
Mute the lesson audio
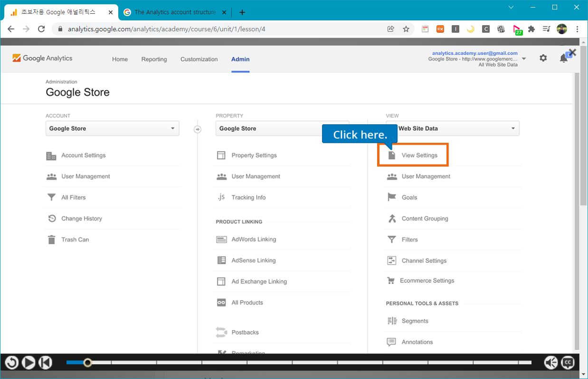551,363
